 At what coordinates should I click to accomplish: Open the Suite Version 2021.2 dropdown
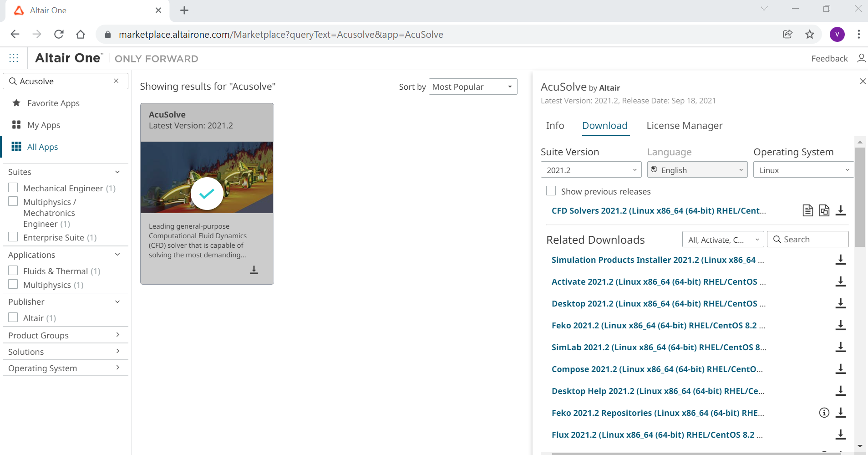(x=591, y=170)
